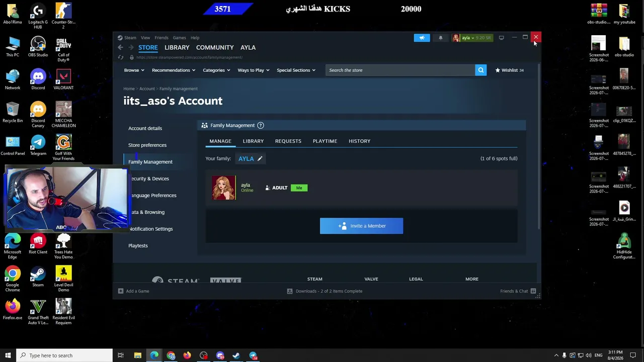This screenshot has width=644, height=362.
Task: Select Telegram desktop shortcut
Action: coord(38,146)
